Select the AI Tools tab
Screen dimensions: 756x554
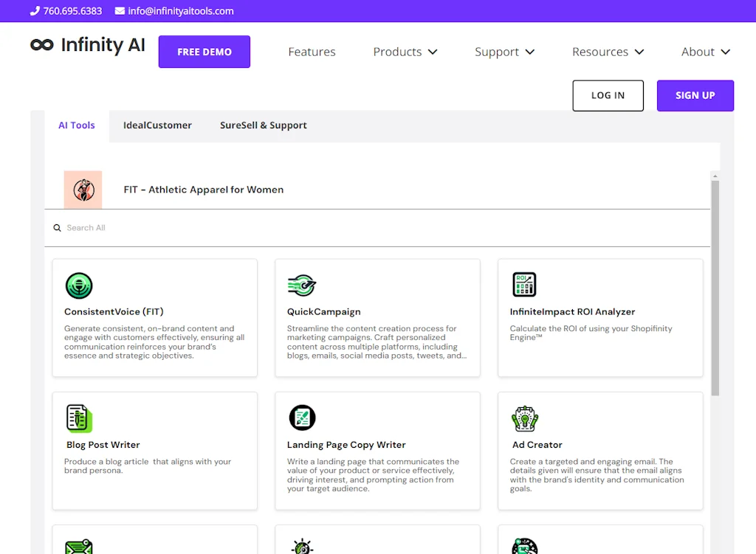76,125
